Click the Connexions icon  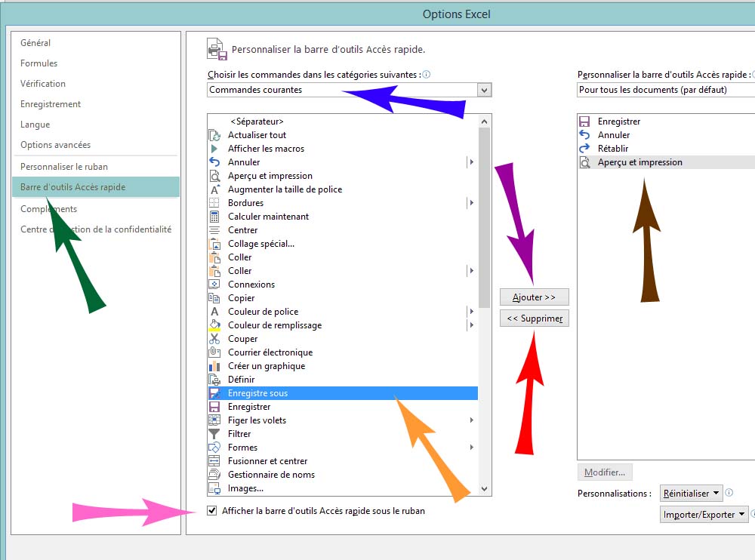pyautogui.click(x=214, y=285)
